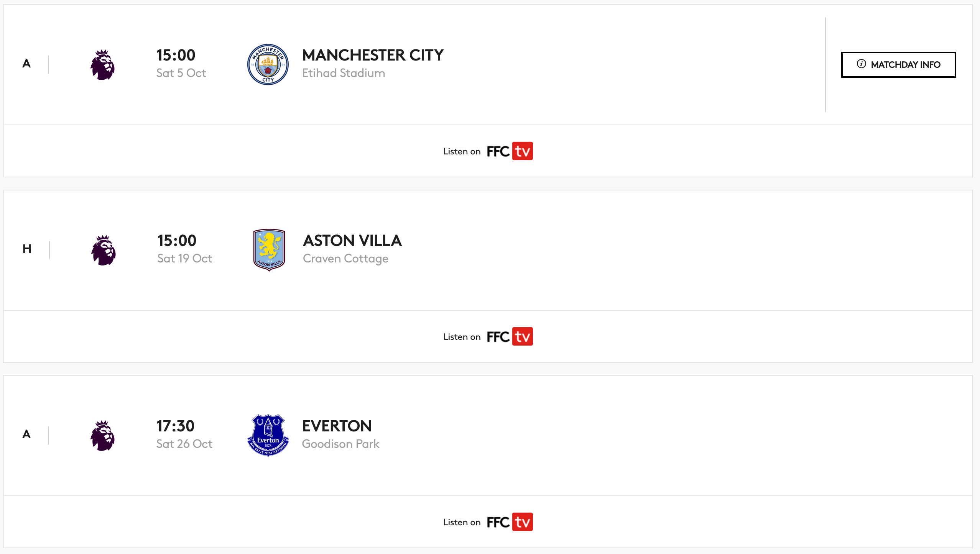Screen dimensions: 980x554
Task: Click the Aston Villa club crest
Action: (x=269, y=250)
